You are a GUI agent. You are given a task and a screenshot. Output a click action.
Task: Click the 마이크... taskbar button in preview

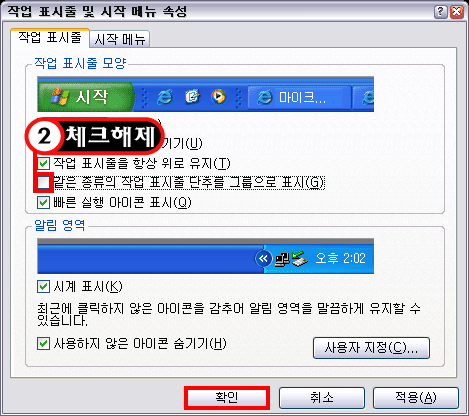pos(299,97)
